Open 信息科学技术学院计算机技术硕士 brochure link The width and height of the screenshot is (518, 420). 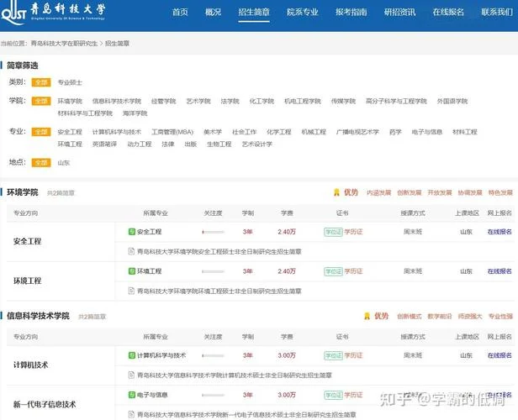(235, 375)
